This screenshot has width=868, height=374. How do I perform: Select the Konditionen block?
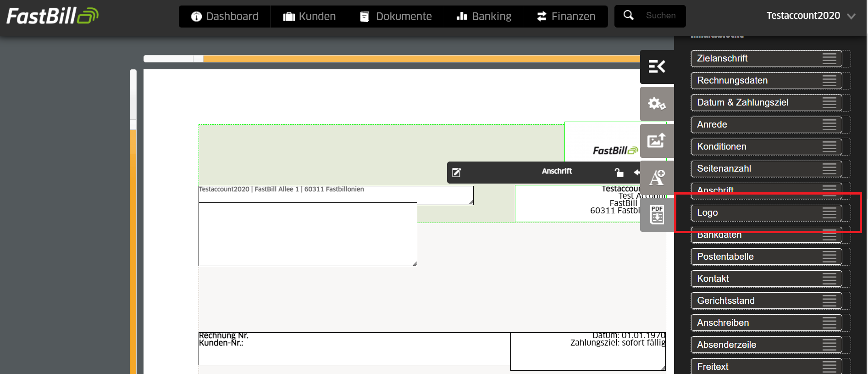pos(766,146)
